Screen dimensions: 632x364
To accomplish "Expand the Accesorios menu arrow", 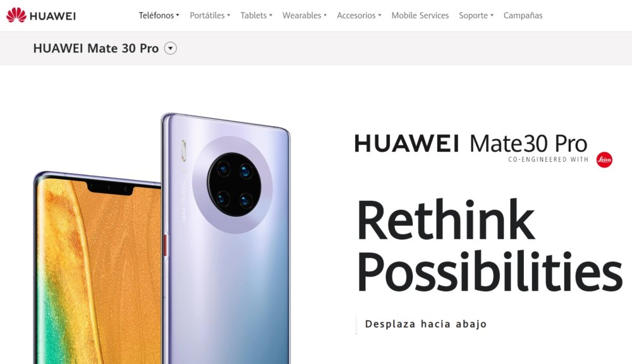I will click(380, 15).
